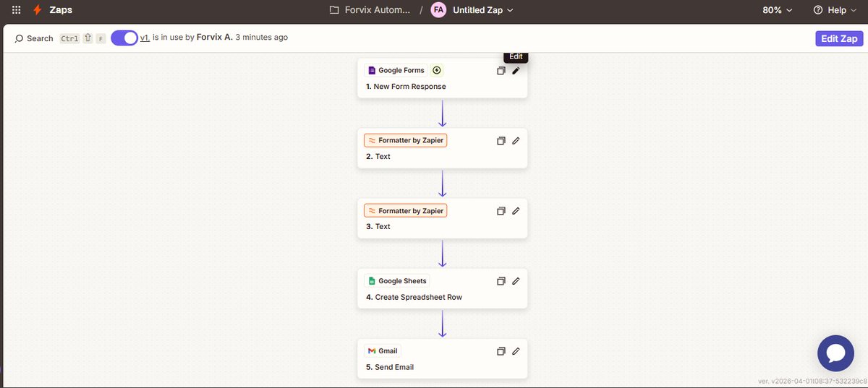
Task: Click the Zapier lightning bolt logo
Action: coord(38,10)
